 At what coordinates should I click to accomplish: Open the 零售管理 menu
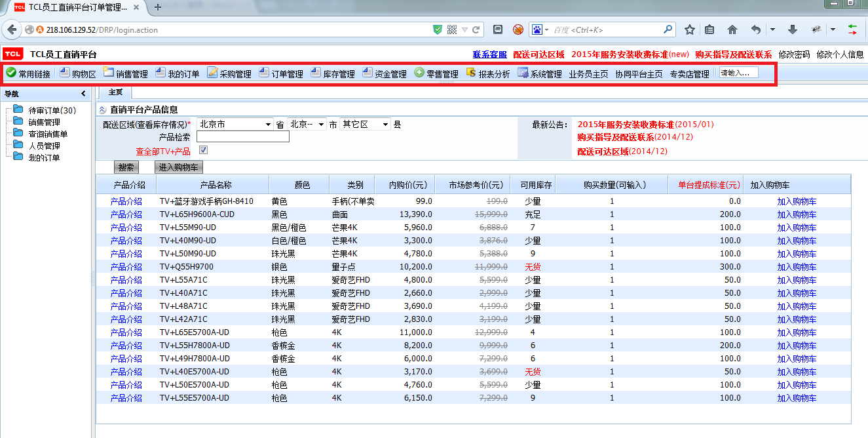click(436, 73)
